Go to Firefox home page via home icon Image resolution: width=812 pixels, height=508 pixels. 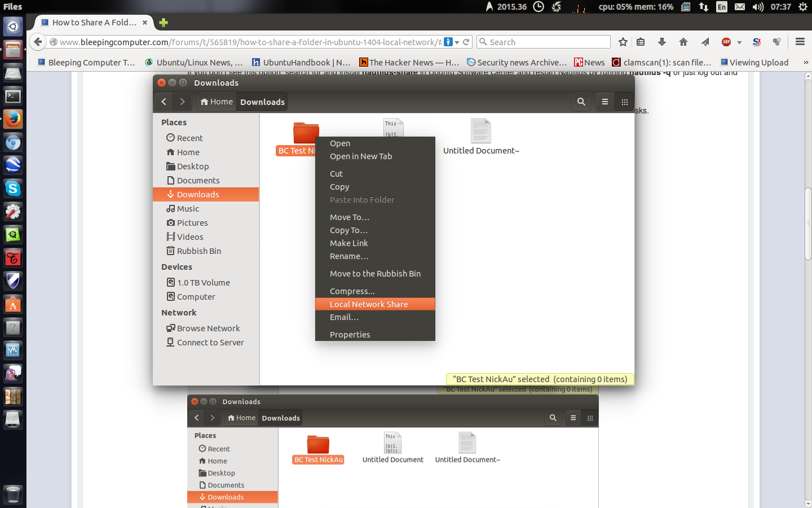[683, 42]
